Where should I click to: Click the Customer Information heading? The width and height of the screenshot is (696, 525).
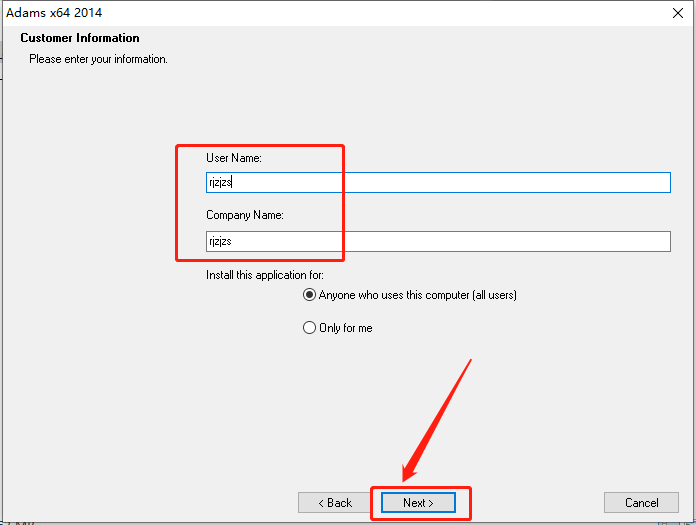point(80,38)
